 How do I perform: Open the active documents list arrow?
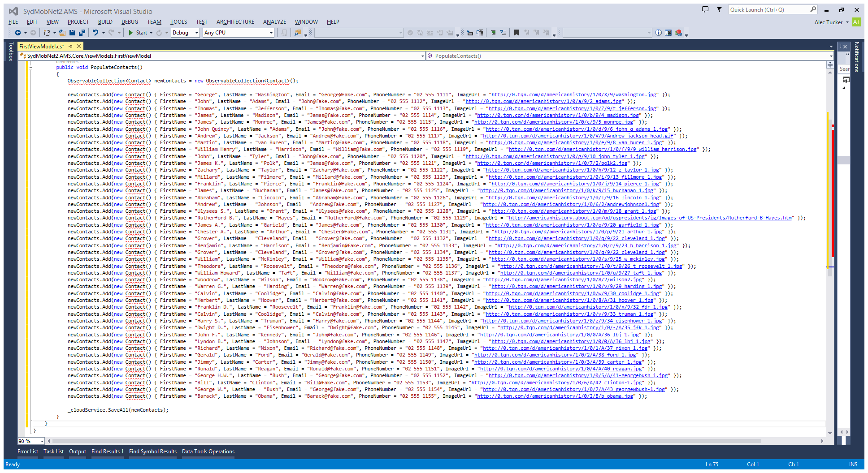tap(831, 46)
